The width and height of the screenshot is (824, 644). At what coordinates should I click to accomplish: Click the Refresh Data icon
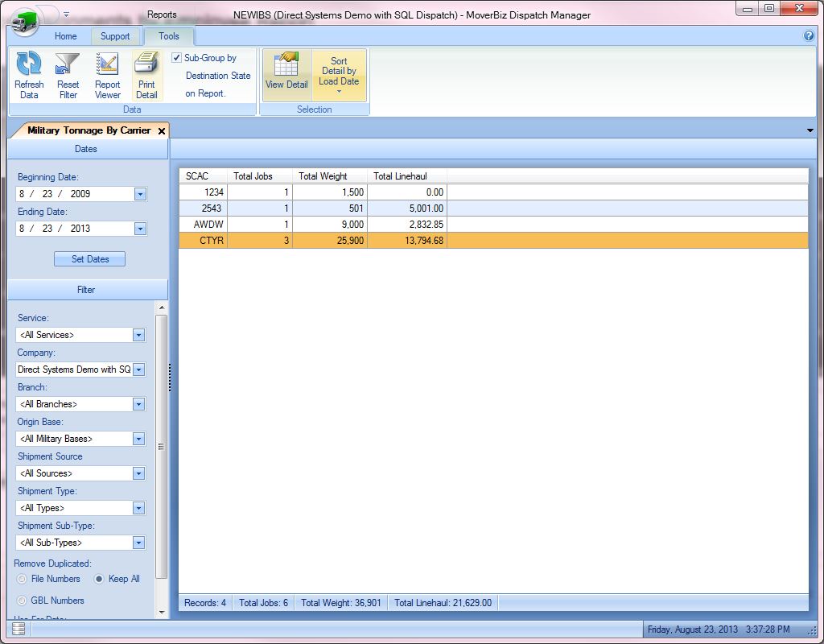click(29, 66)
